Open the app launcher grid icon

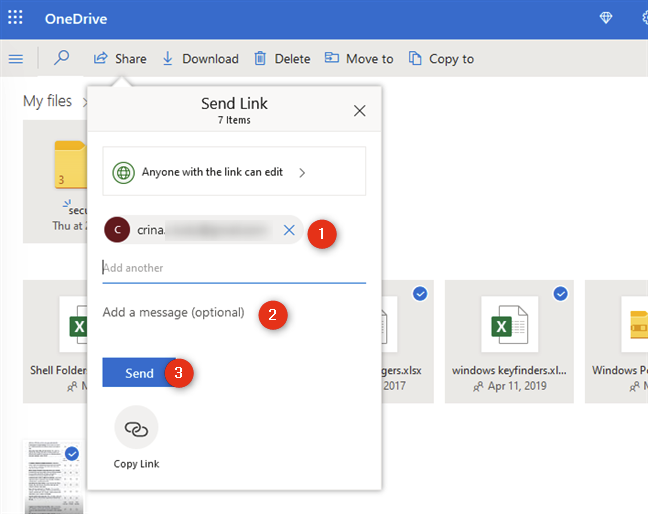pos(15,18)
